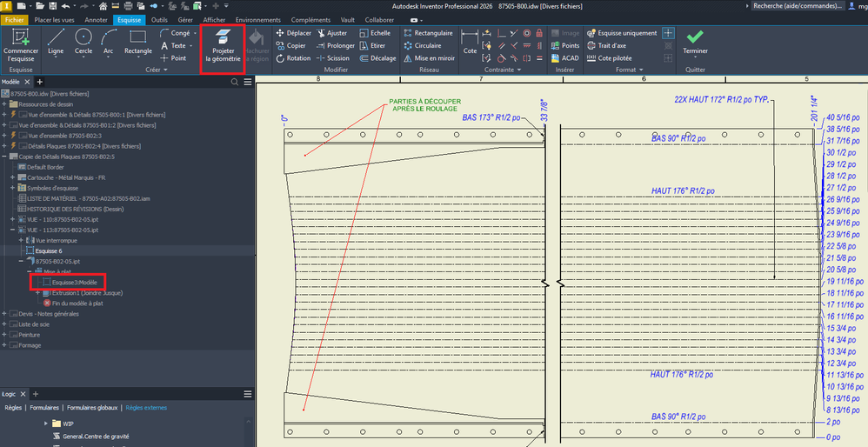Expand Ressources de dessin node
This screenshot has width=868, height=447.
click(4, 104)
